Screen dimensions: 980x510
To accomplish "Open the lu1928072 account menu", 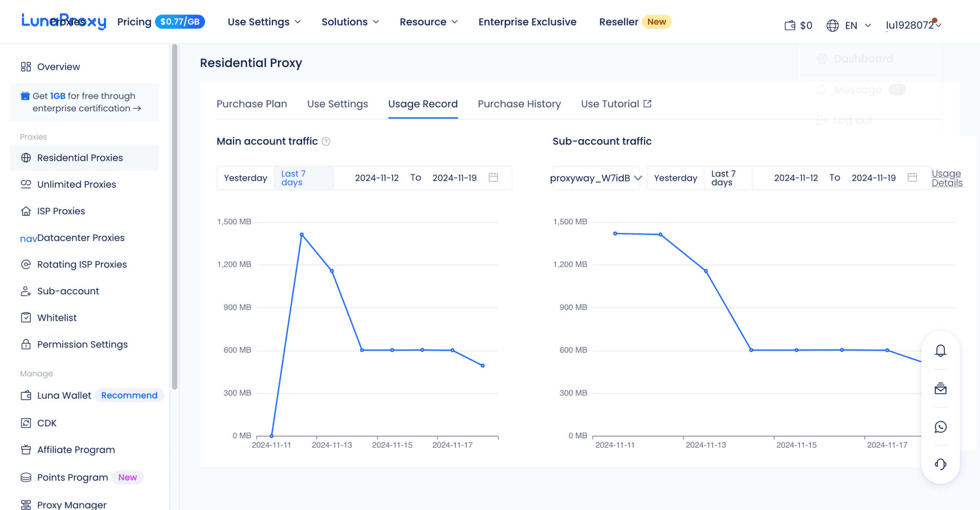I will (912, 25).
